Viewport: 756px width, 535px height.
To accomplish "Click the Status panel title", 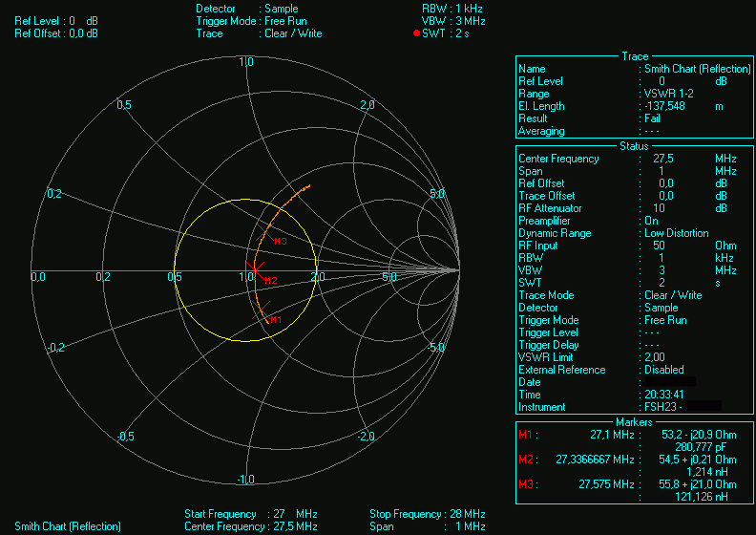I will (x=634, y=146).
